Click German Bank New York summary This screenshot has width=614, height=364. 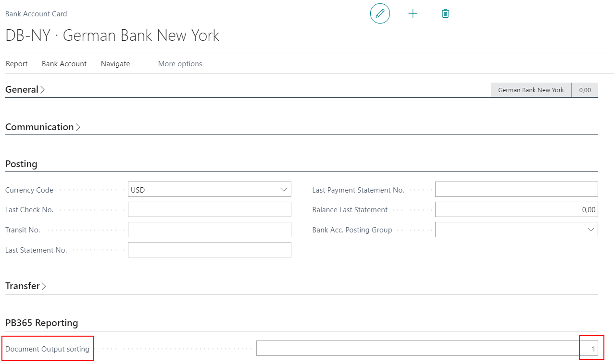pyautogui.click(x=531, y=90)
